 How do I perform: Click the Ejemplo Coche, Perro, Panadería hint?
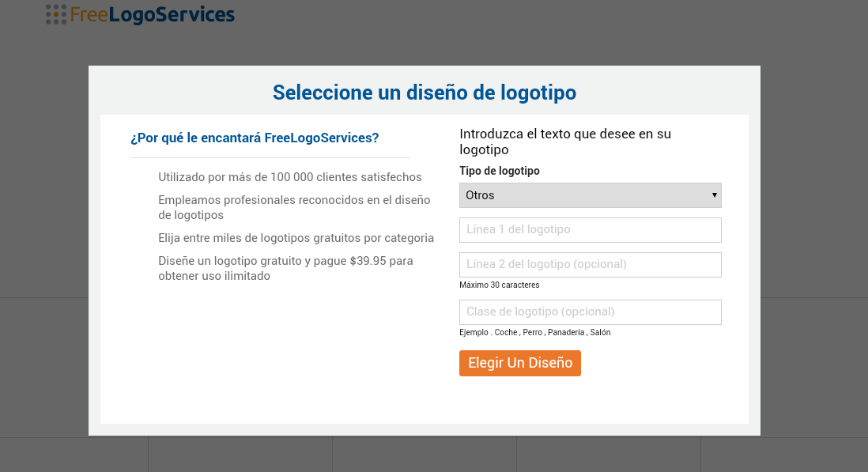pyautogui.click(x=534, y=333)
